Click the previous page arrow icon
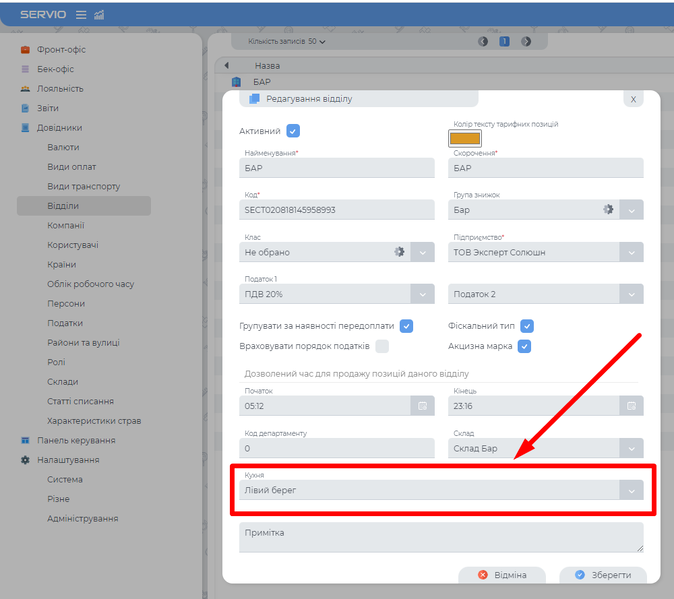Image resolution: width=674 pixels, height=599 pixels. (483, 42)
